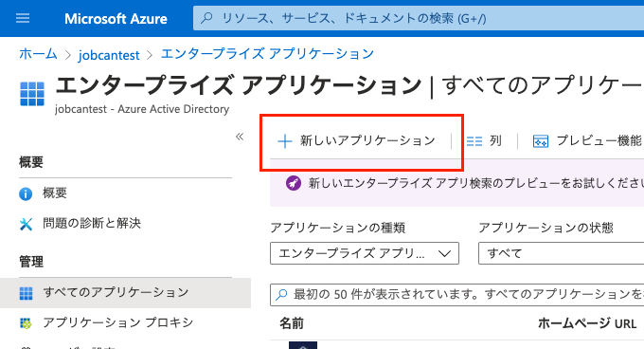The width and height of the screenshot is (644, 349).
Task: Click the 概要 section heading
Action: click(31, 162)
